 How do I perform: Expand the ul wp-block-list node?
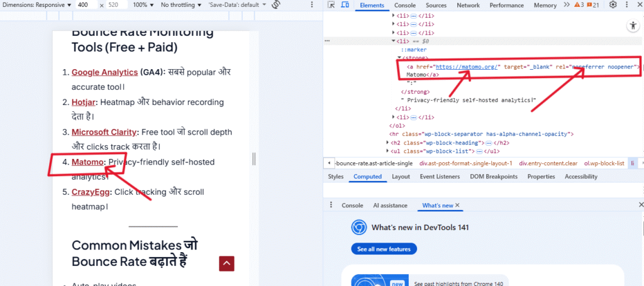(387, 151)
